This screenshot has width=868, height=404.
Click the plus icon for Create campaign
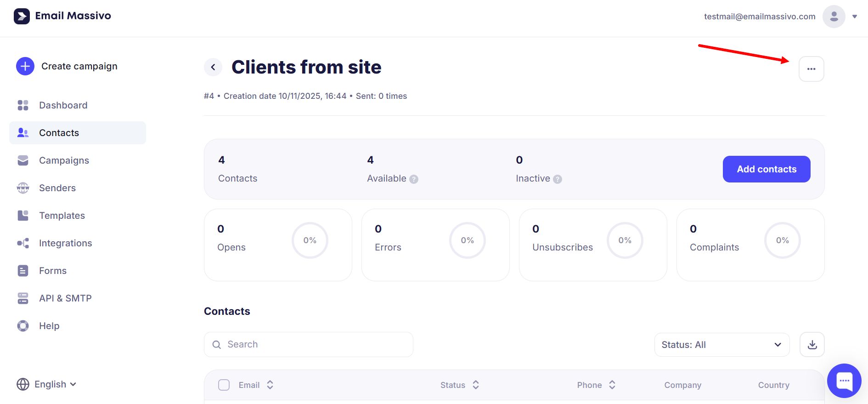[25, 66]
